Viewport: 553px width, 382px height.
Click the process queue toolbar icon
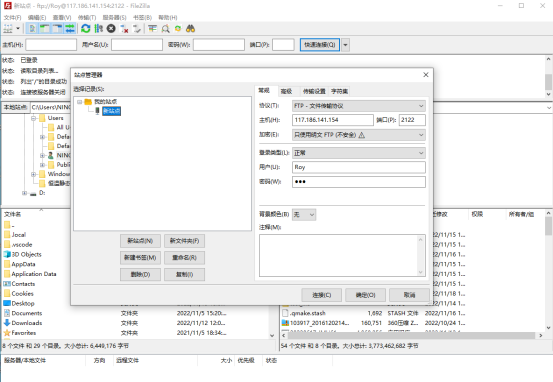click(x=99, y=29)
